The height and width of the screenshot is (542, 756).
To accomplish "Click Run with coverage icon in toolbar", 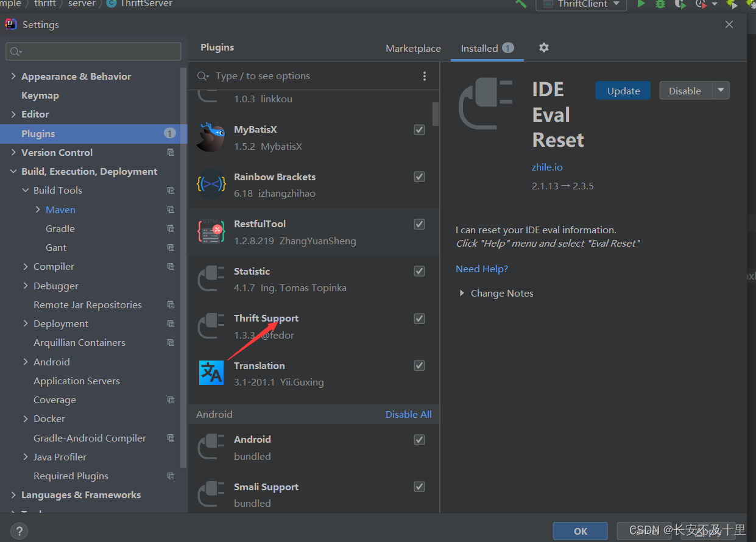I will tap(680, 4).
